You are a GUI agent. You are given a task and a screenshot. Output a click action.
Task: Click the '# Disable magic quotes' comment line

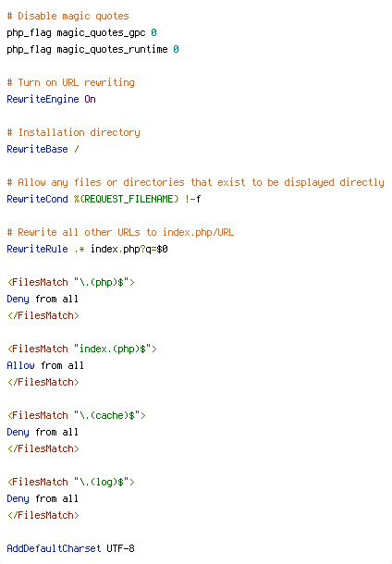pos(67,17)
